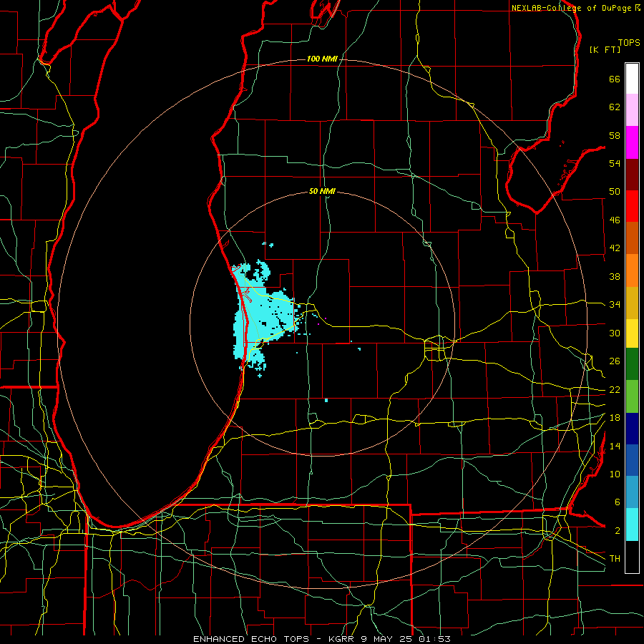The image size is (644, 644).
Task: Click the '10' legend value
Action: [615, 474]
